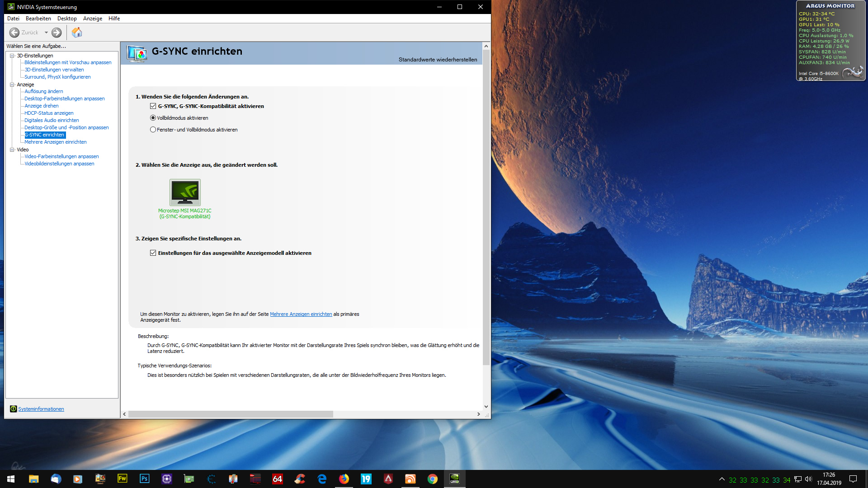Open Google Chrome from the taskbar
The width and height of the screenshot is (868, 488).
click(433, 479)
